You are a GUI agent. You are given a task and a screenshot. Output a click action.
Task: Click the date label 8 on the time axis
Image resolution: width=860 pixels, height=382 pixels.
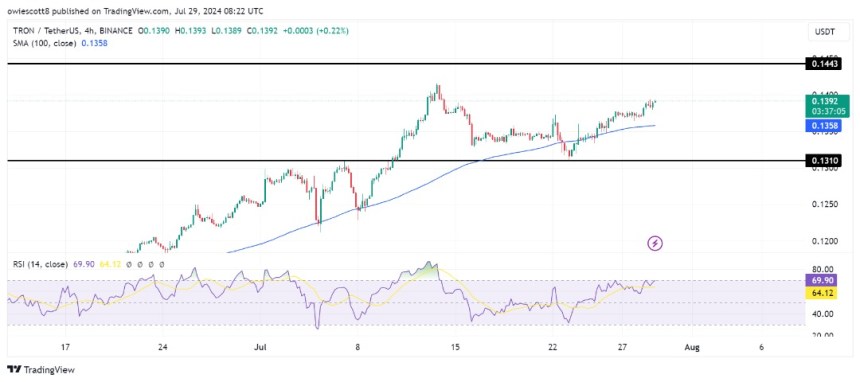pyautogui.click(x=357, y=347)
